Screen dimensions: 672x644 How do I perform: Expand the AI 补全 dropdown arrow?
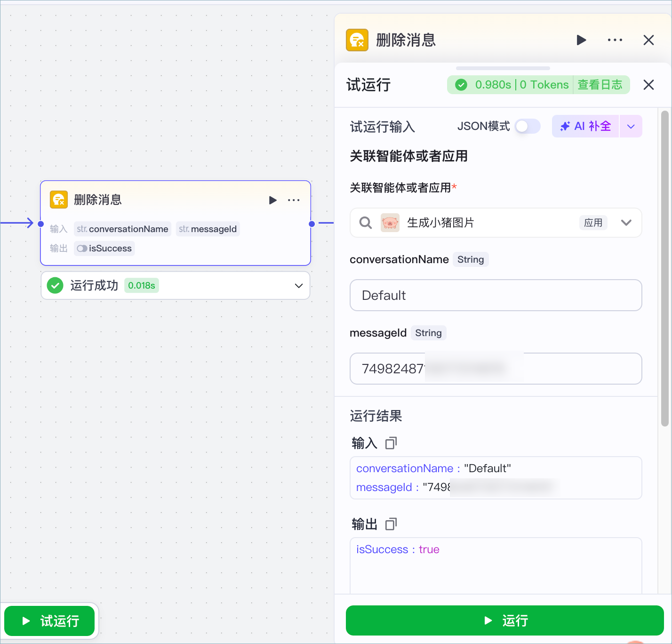click(631, 126)
